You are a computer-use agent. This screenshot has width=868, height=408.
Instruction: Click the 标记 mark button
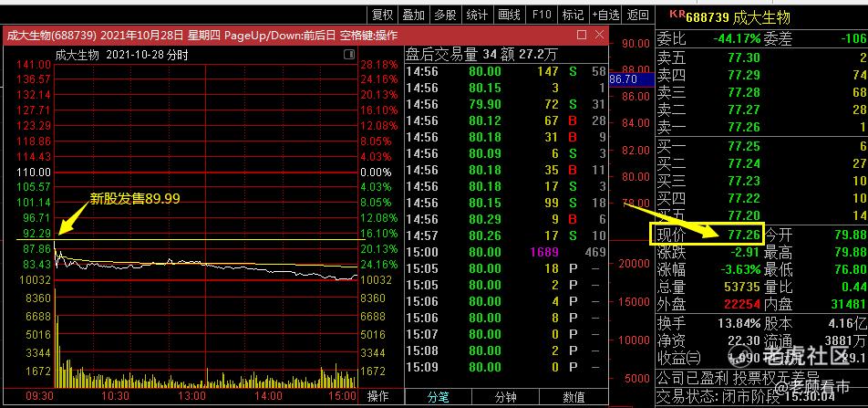pos(573,15)
